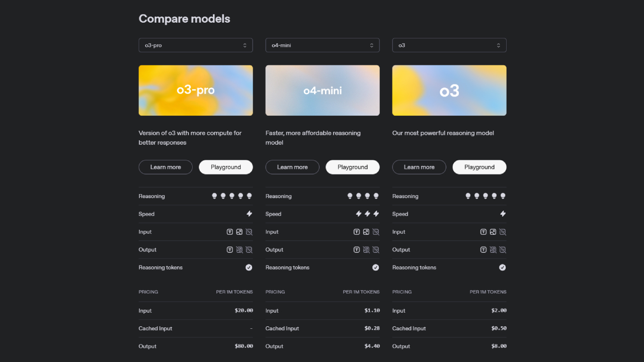Open the o3-pro model selector dropdown
Screen dimensions: 644x362
(196, 45)
